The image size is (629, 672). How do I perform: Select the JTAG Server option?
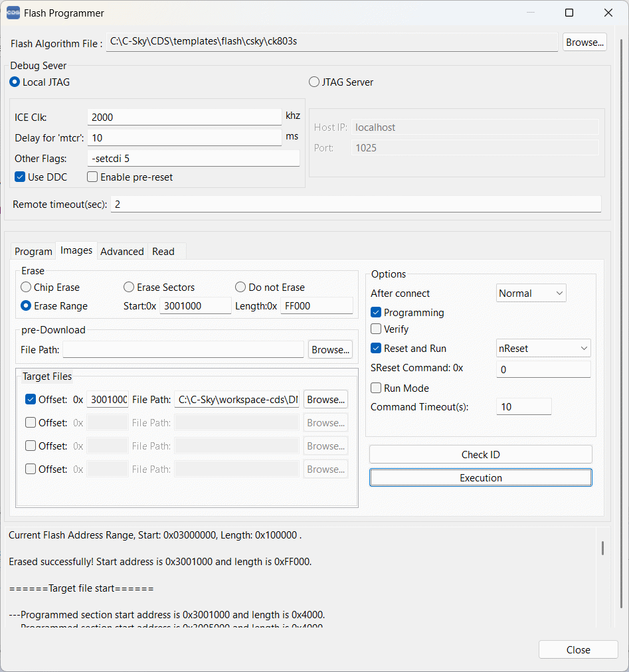click(x=314, y=82)
